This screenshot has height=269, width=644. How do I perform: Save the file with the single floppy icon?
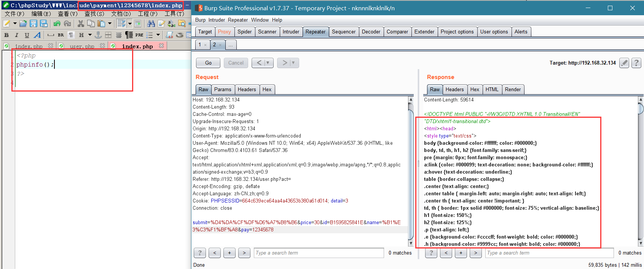click(33, 24)
